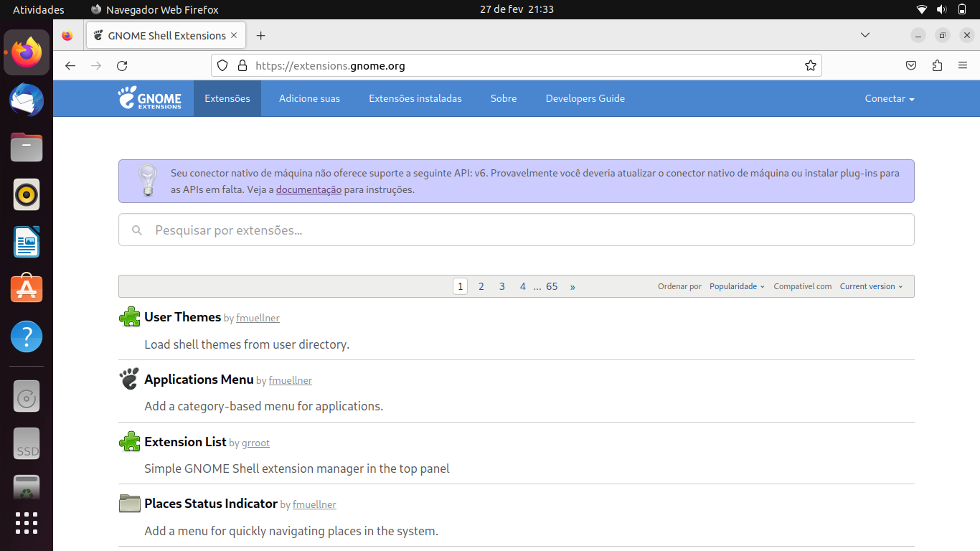
Task: Expand the Conectar dropdown
Action: 890,98
